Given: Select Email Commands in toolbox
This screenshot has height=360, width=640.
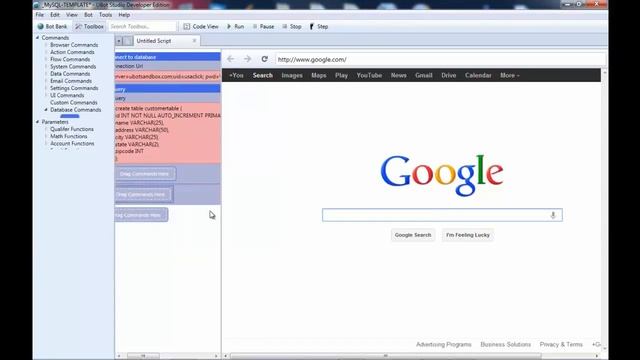Looking at the screenshot, I should click(71, 81).
